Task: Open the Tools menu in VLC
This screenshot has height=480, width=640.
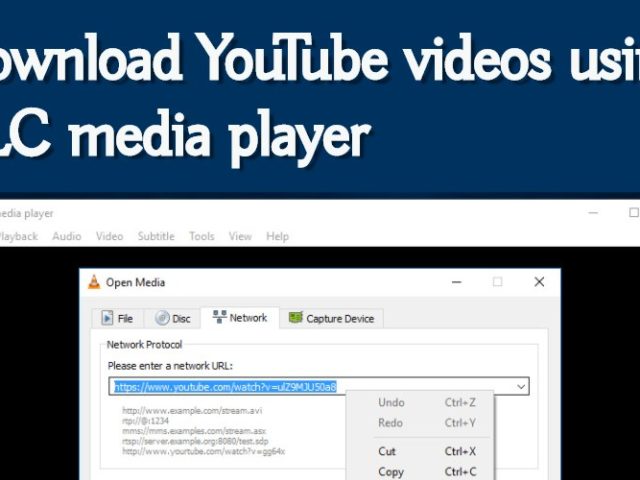Action: point(202,236)
